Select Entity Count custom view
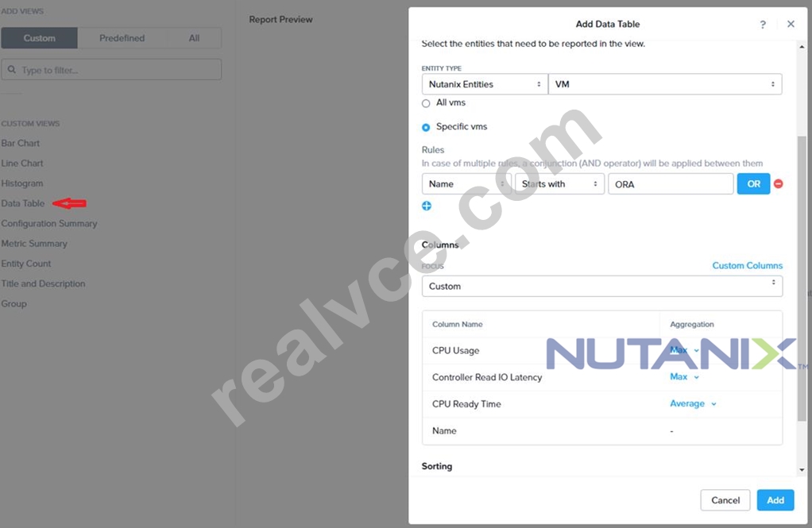 26,264
